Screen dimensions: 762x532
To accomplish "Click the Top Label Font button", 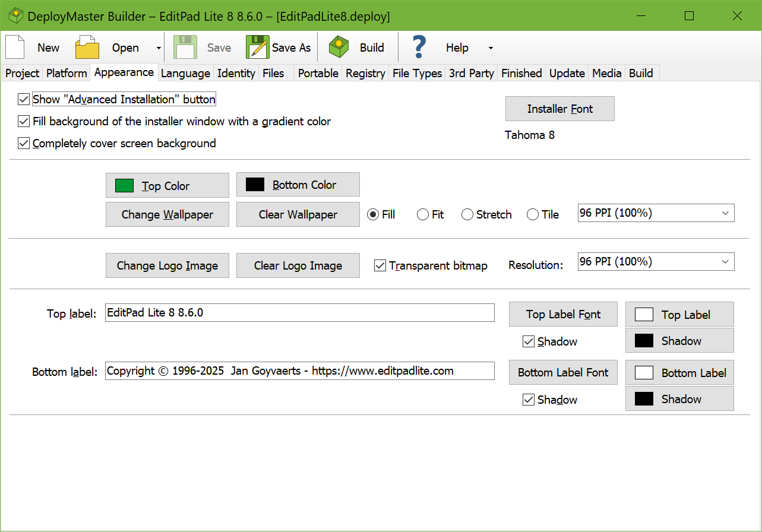I will point(563,314).
